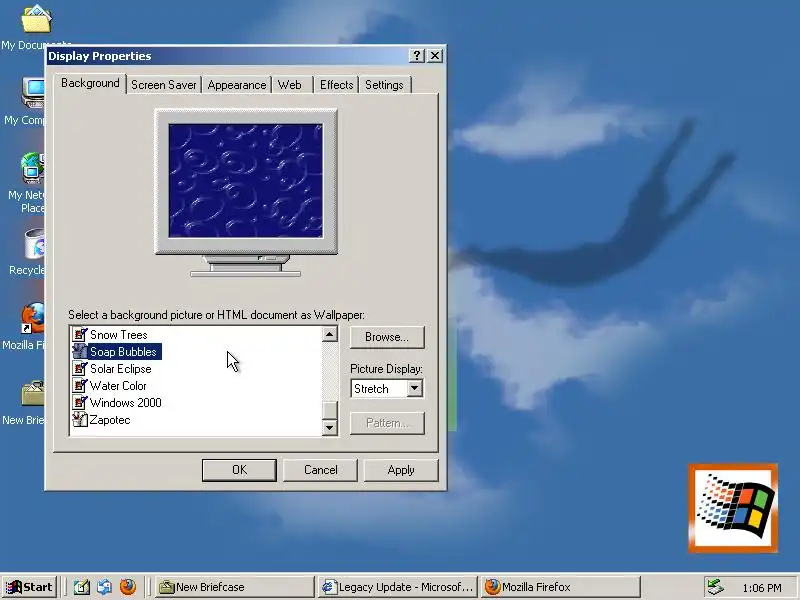Select Zapotec wallpaper
This screenshot has width=800, height=600.
(x=110, y=419)
